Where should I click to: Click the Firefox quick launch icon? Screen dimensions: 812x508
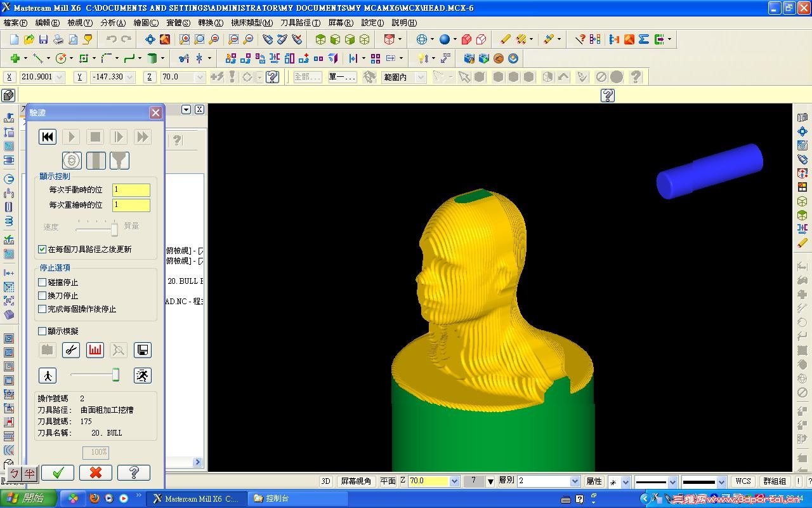click(95, 498)
